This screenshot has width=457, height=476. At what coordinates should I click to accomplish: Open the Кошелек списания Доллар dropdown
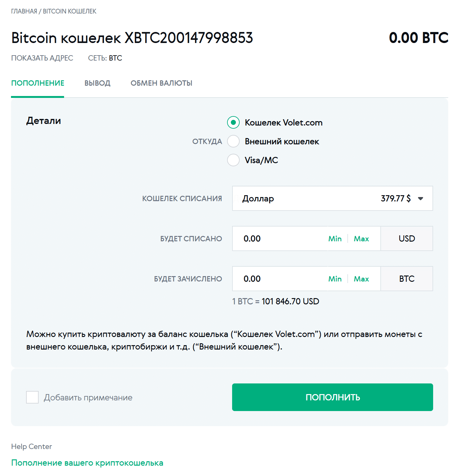click(x=332, y=198)
